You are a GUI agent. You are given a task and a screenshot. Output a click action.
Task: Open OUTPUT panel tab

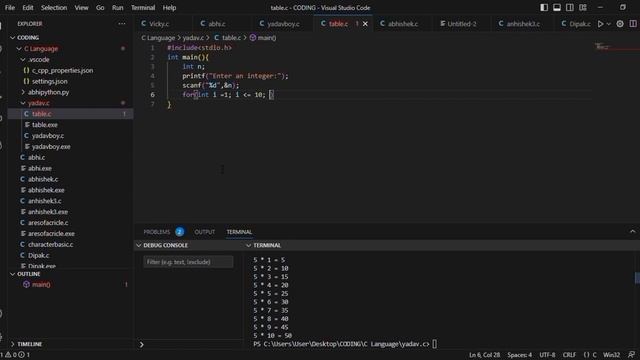[x=204, y=232]
